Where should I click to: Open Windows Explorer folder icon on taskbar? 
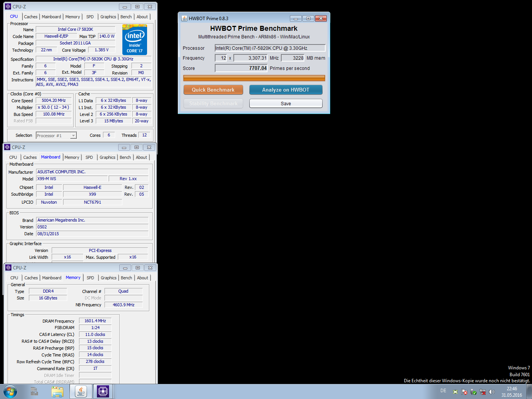pyautogui.click(x=57, y=391)
